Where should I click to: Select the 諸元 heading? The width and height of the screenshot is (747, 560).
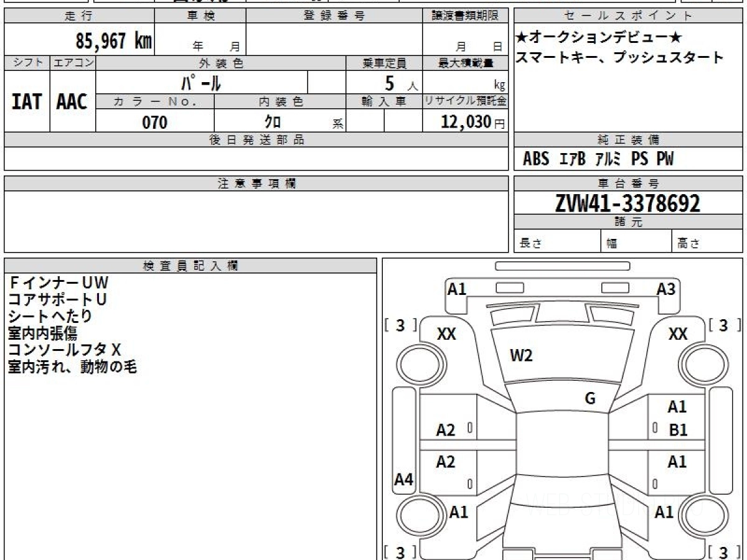coord(629,222)
